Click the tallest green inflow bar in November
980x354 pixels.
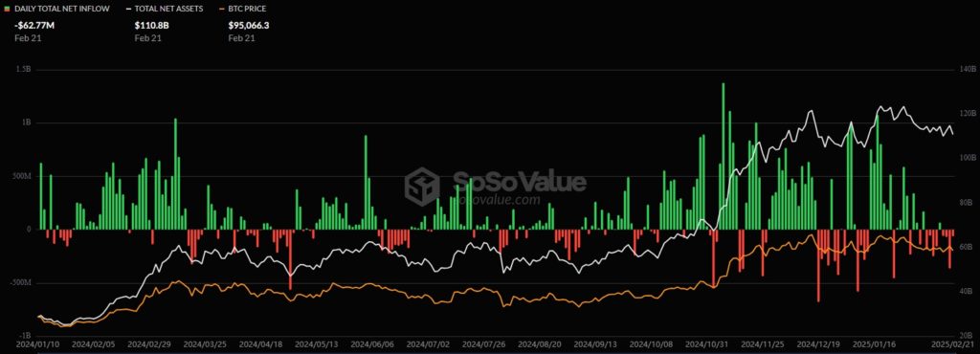click(724, 156)
